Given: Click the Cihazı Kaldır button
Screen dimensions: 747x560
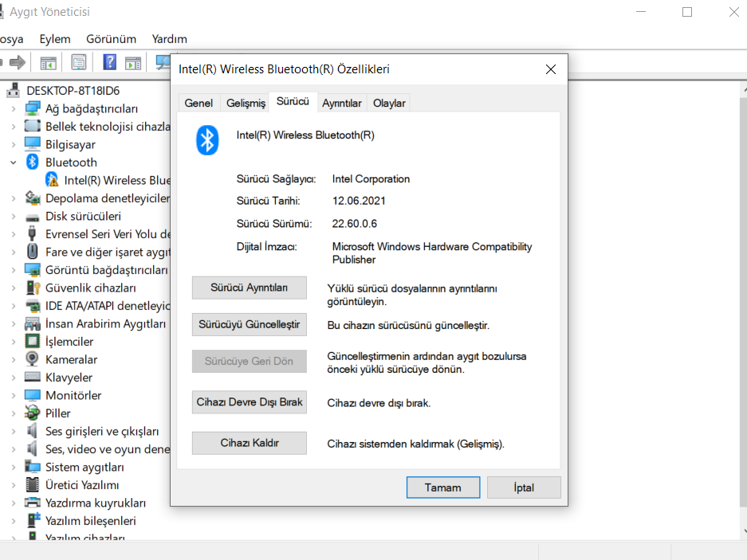Looking at the screenshot, I should point(250,443).
